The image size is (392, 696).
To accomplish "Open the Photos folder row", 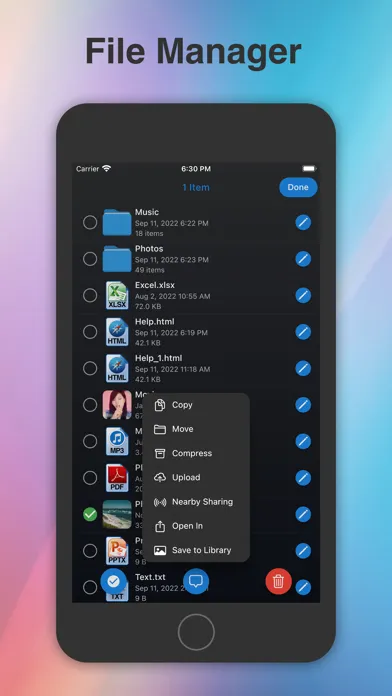I will [x=196, y=259].
